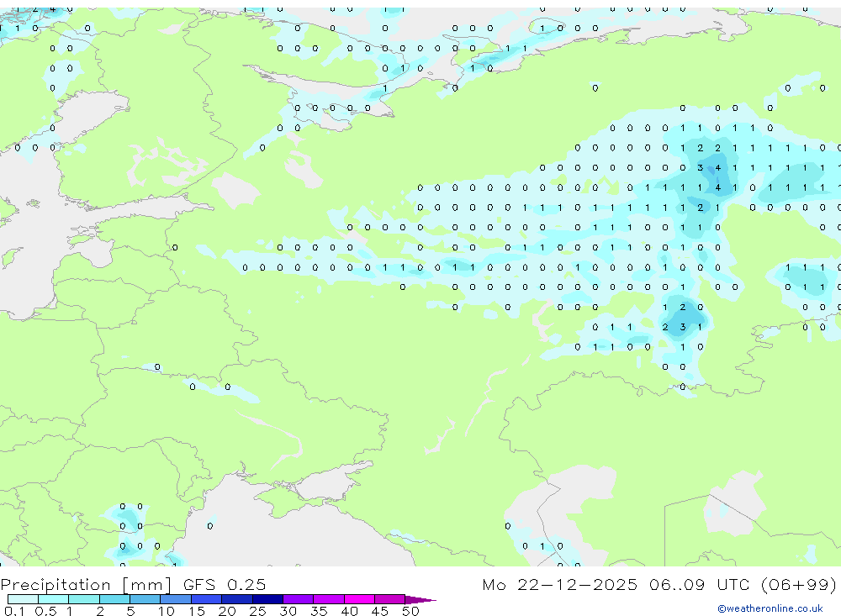Click the '45' legend scale label
This screenshot has width=841, height=616.
pyautogui.click(x=380, y=611)
